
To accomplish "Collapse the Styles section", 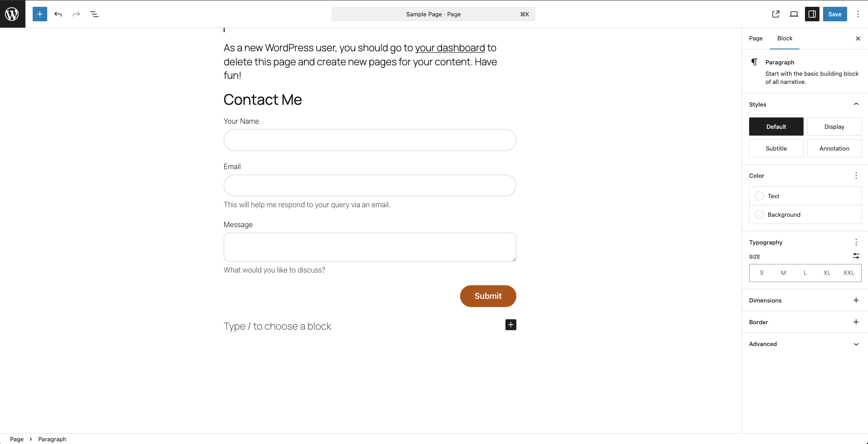I will coord(856,104).
